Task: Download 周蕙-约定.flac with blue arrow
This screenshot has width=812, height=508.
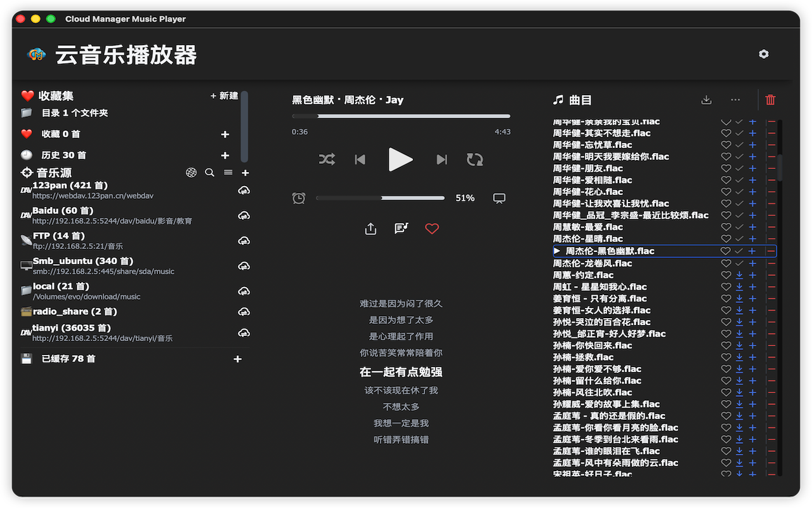Action: [739, 275]
